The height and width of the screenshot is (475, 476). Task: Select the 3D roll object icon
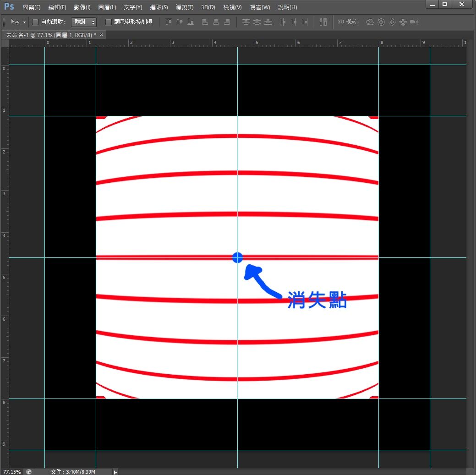tap(381, 22)
